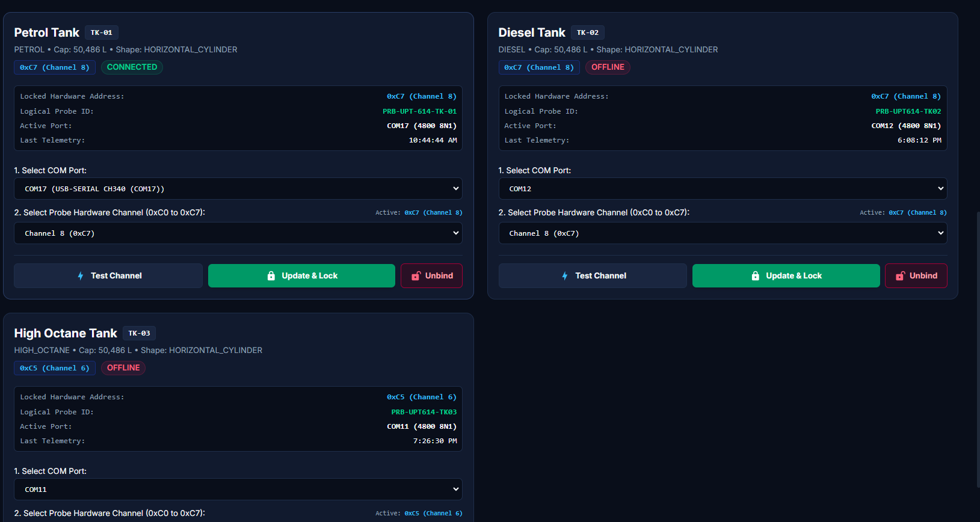Click the High Octane Tank card title
The image size is (980, 522).
click(66, 333)
